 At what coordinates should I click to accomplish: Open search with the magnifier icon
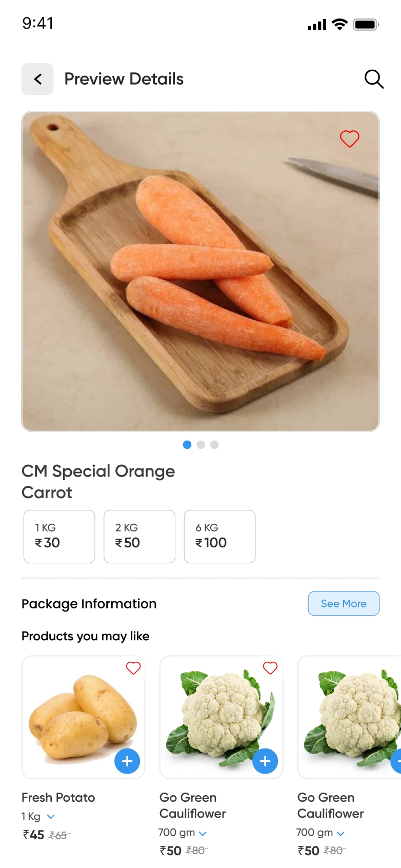374,79
